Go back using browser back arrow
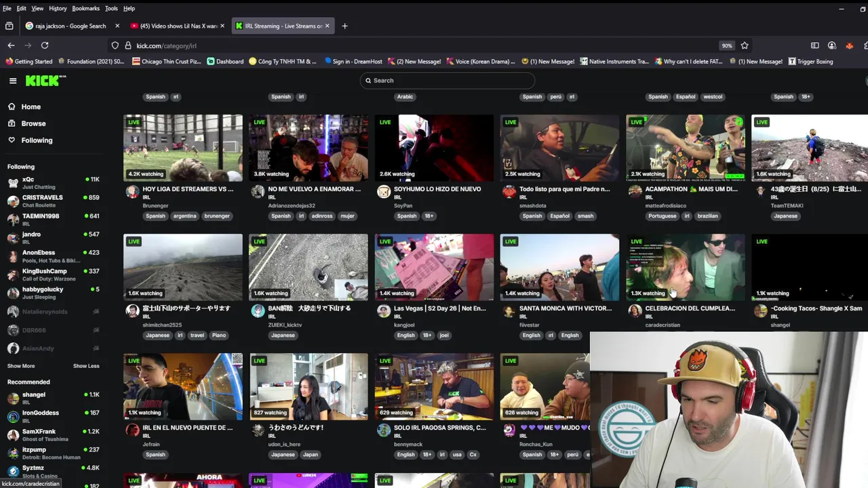The width and height of the screenshot is (868, 488). click(11, 45)
